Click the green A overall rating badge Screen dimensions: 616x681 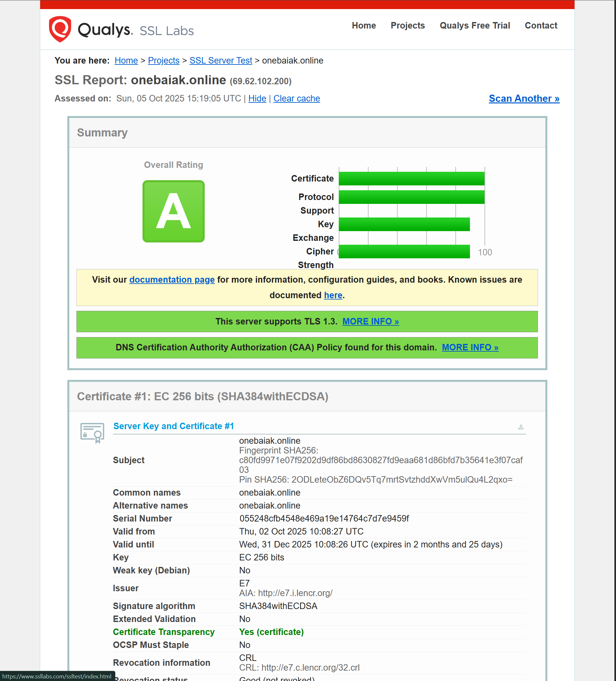pyautogui.click(x=174, y=211)
